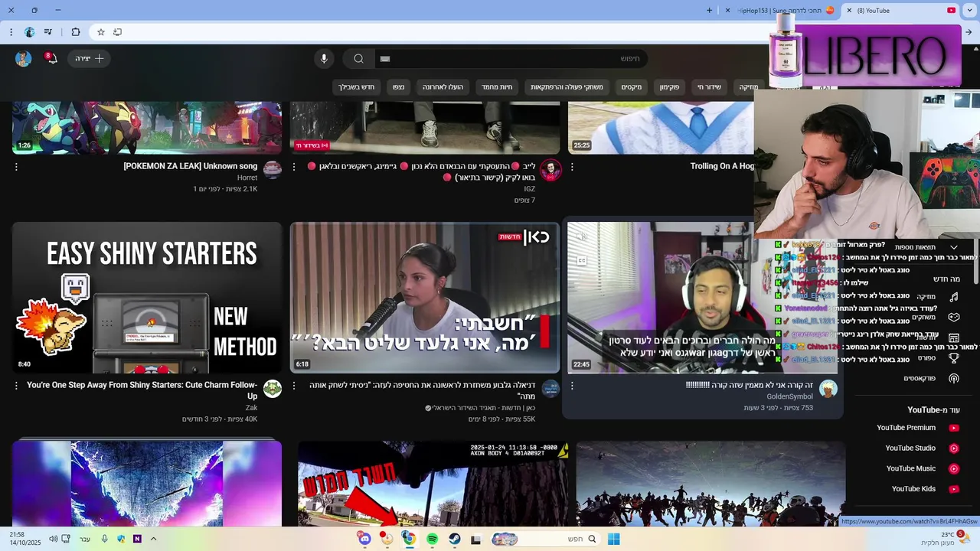Viewport: 980px width, 551px height.
Task: Focus the חיפוש search input field
Action: 513,59
